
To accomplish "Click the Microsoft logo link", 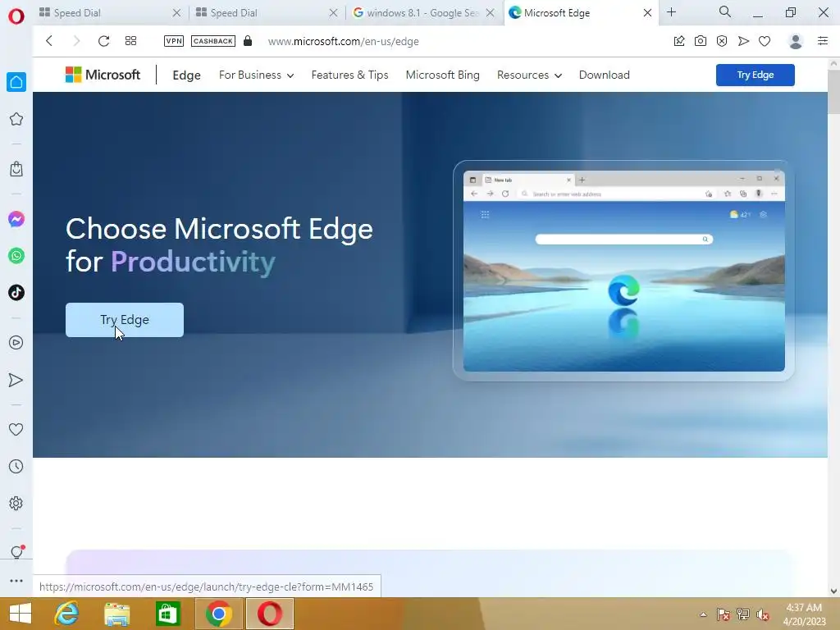I will click(x=103, y=75).
